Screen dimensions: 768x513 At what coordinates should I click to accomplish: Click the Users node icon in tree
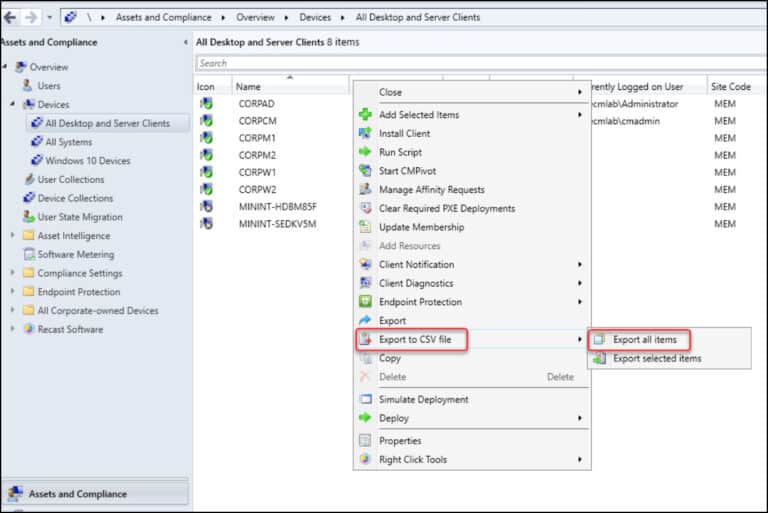pyautogui.click(x=28, y=85)
